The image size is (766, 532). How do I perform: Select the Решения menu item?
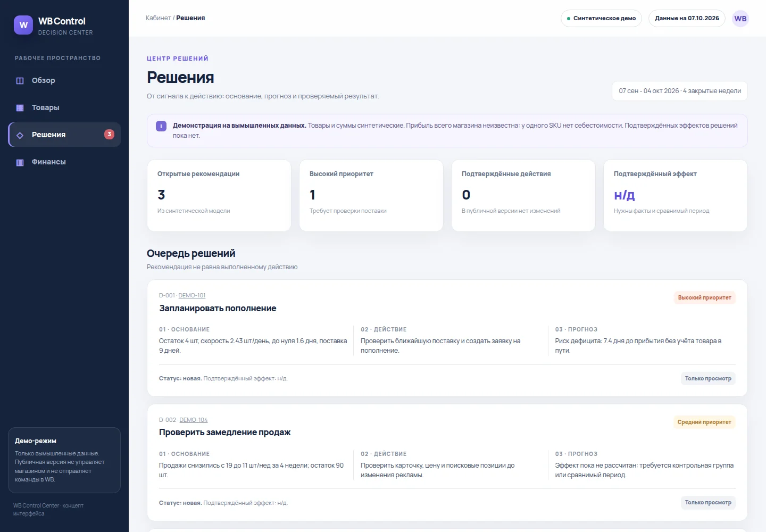[64, 135]
